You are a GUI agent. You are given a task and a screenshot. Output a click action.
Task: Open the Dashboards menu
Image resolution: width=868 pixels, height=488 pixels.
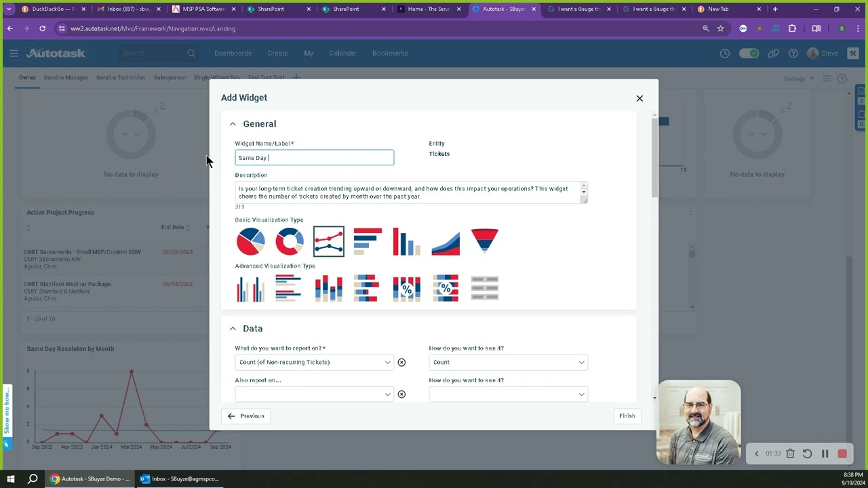(233, 53)
